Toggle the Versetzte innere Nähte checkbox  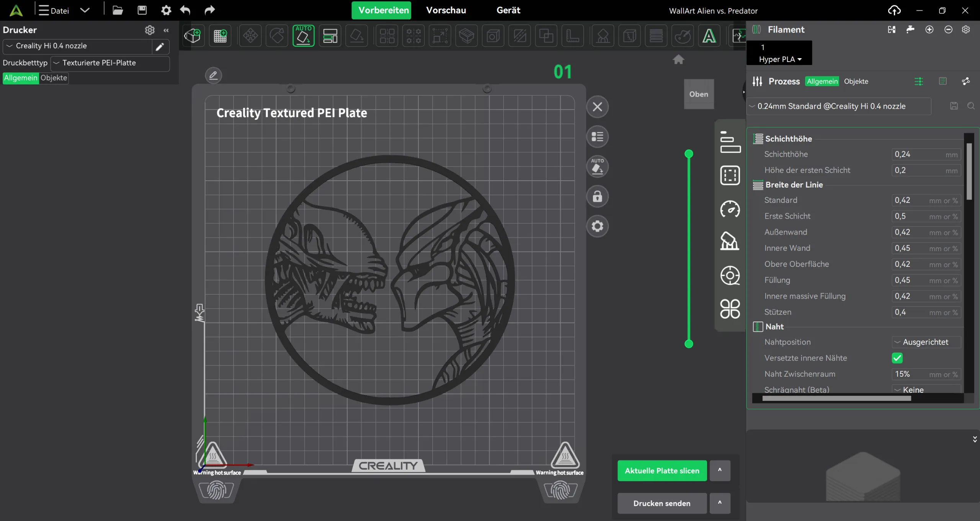897,358
